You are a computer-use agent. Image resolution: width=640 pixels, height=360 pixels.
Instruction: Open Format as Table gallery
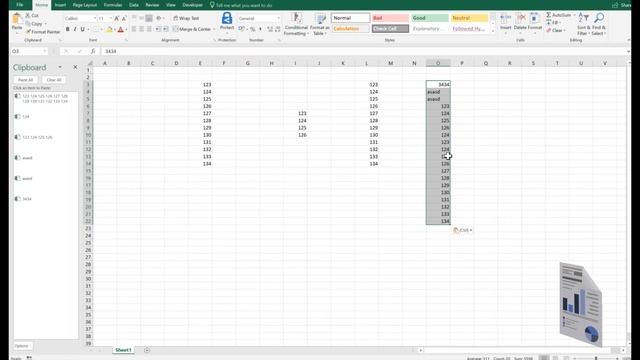320,24
